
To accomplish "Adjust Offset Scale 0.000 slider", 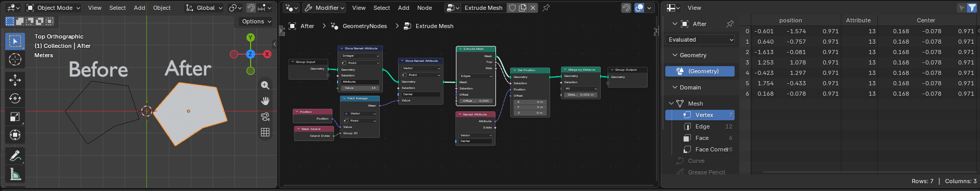I will click(476, 101).
